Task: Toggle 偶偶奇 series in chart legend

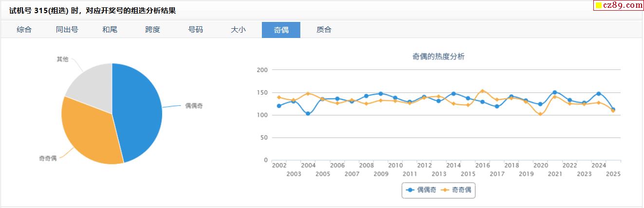Action: (419, 190)
